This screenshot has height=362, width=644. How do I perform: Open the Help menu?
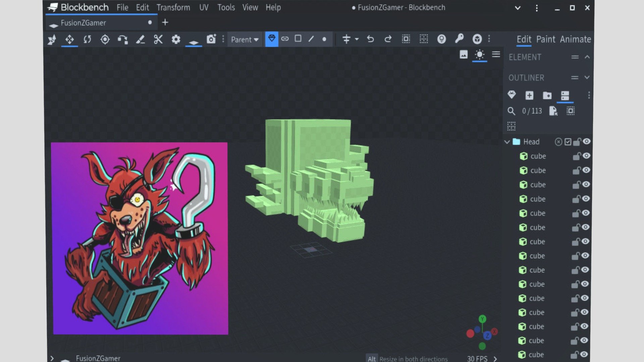point(273,7)
